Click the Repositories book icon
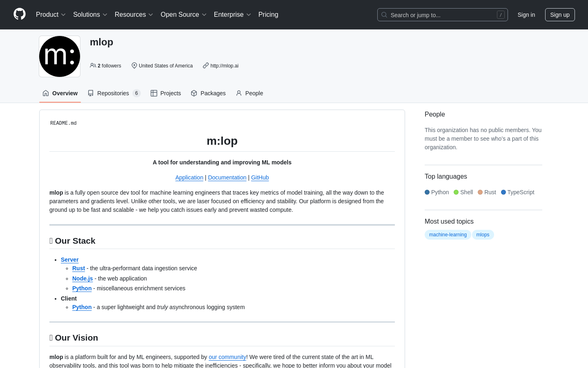The width and height of the screenshot is (588, 368). click(91, 93)
